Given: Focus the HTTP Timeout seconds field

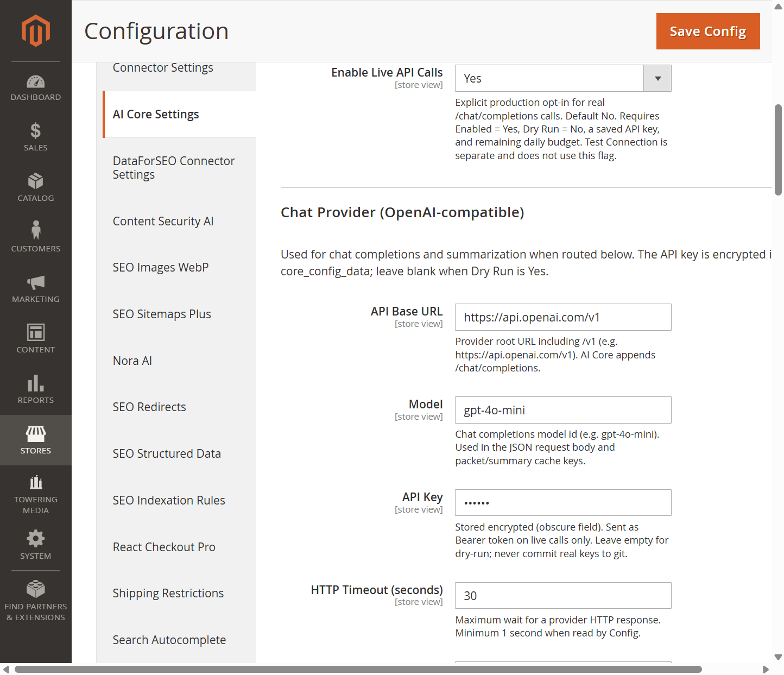Looking at the screenshot, I should point(563,596).
